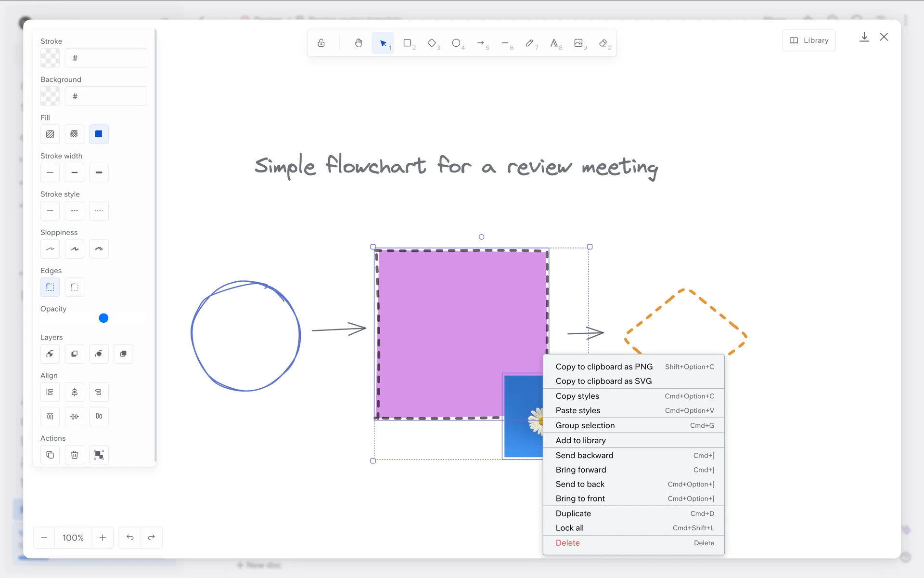The width and height of the screenshot is (924, 578).
Task: Choose the hachure fill style
Action: 50,134
